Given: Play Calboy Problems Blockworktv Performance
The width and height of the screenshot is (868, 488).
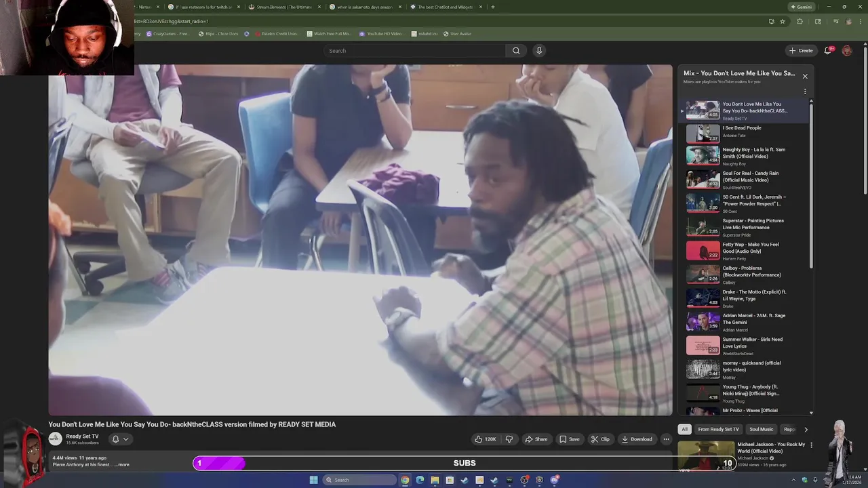Looking at the screenshot, I should 744,274.
